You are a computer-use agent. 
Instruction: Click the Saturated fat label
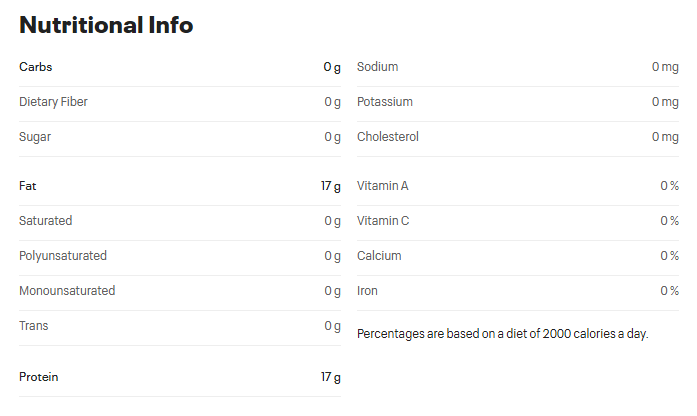pyautogui.click(x=46, y=221)
